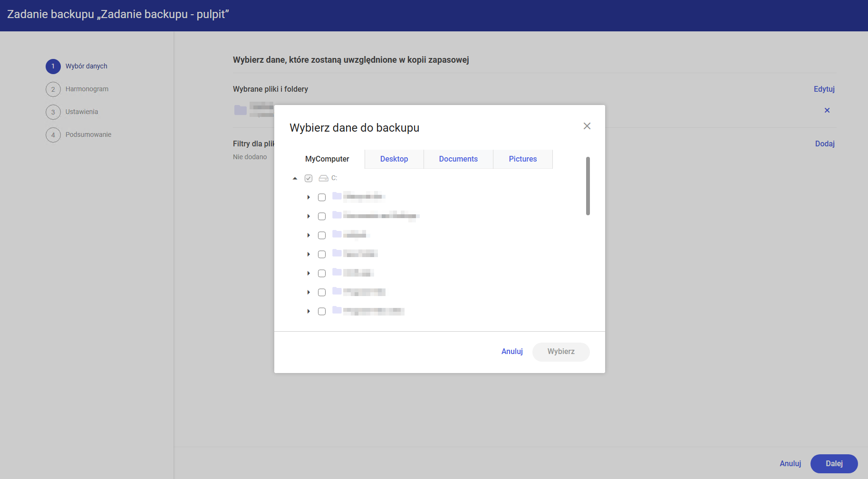Click the fifth folder icon under C:
This screenshot has height=479, width=868.
pyautogui.click(x=337, y=272)
